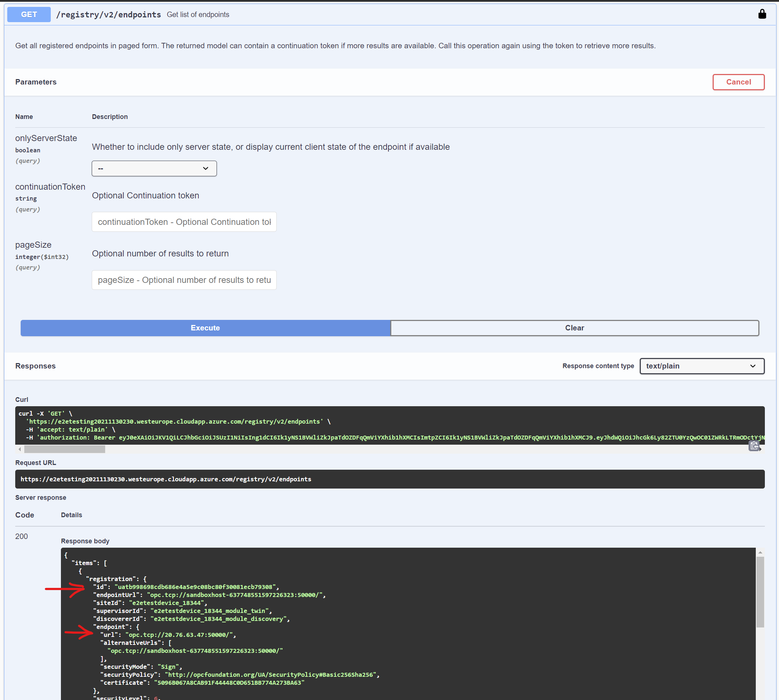Open the Response content type dropdown
This screenshot has width=779, height=700.
point(702,366)
